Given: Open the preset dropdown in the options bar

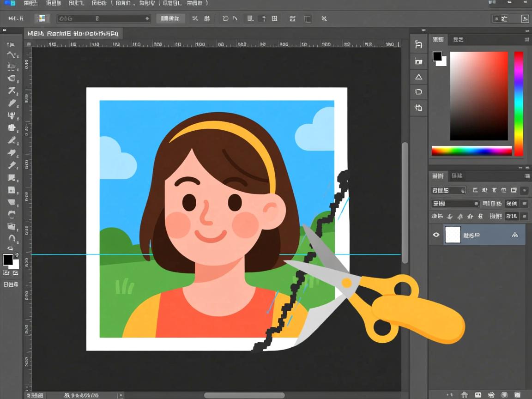Looking at the screenshot, I should pyautogui.click(x=104, y=18).
